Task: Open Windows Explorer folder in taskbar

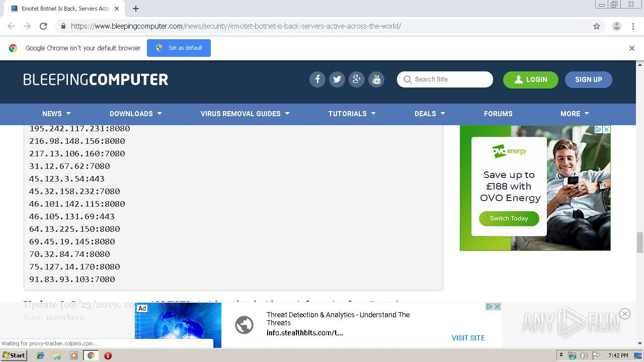Action: click(x=57, y=355)
